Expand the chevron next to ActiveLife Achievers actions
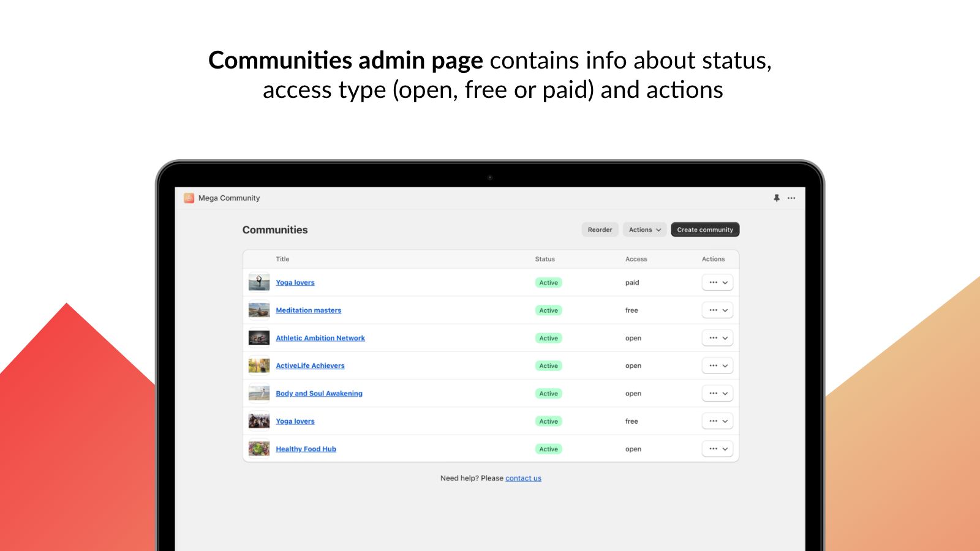Viewport: 980px width, 551px height. pos(725,365)
